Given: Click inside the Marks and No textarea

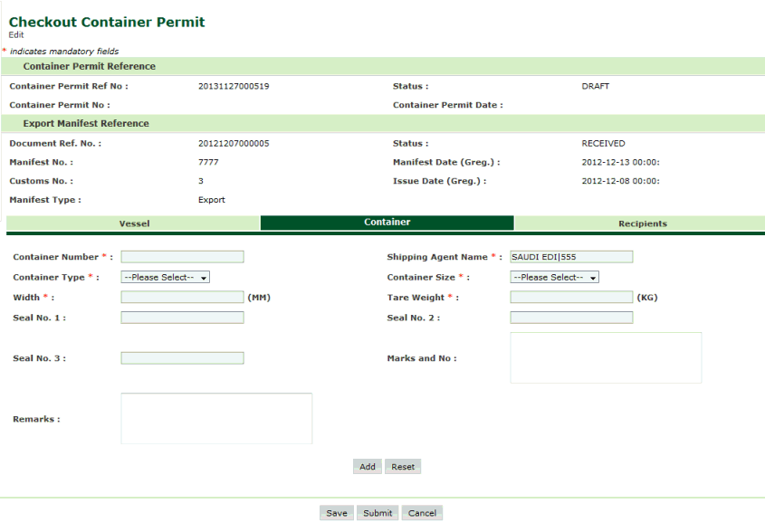Looking at the screenshot, I should (606, 357).
